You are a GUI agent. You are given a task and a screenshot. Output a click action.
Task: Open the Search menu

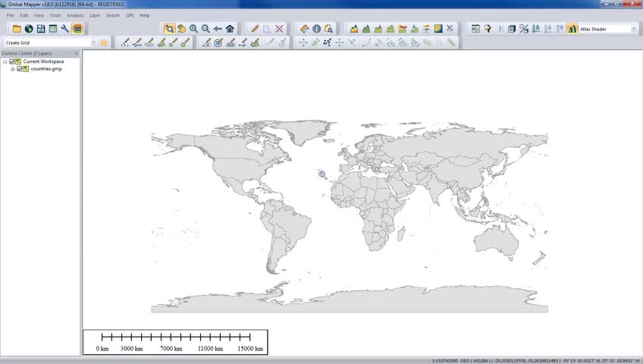pyautogui.click(x=113, y=15)
